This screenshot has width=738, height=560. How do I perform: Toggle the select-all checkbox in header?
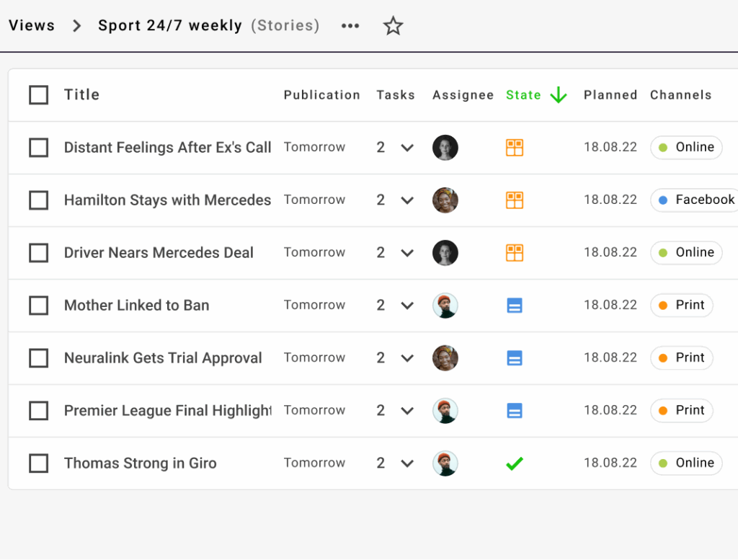tap(39, 95)
